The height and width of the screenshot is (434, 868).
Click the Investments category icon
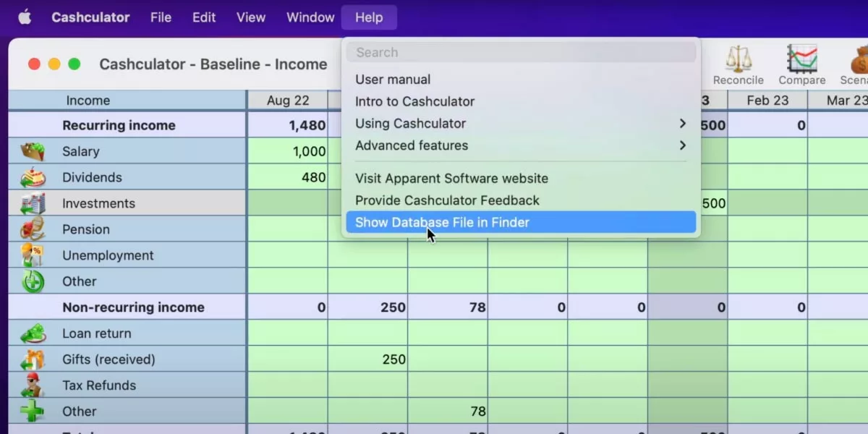[33, 203]
